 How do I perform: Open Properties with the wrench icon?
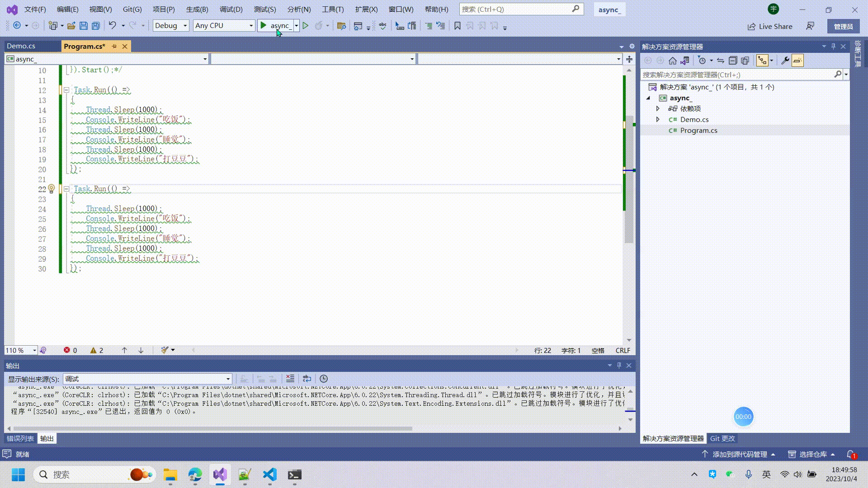pos(785,61)
